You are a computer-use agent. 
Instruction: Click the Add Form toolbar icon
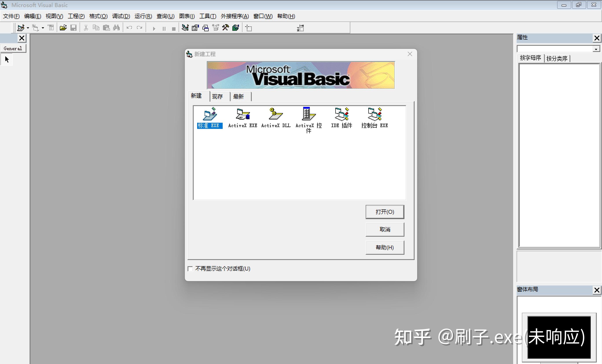(35, 28)
